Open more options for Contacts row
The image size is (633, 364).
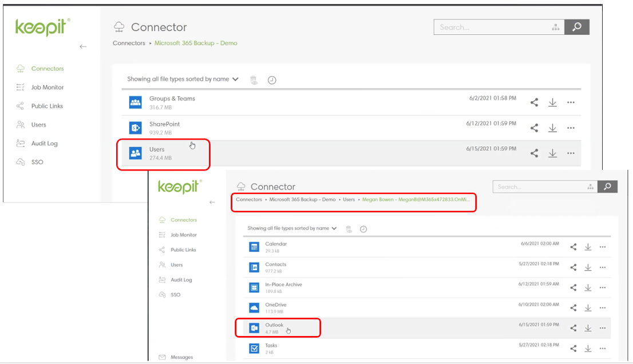pos(603,267)
